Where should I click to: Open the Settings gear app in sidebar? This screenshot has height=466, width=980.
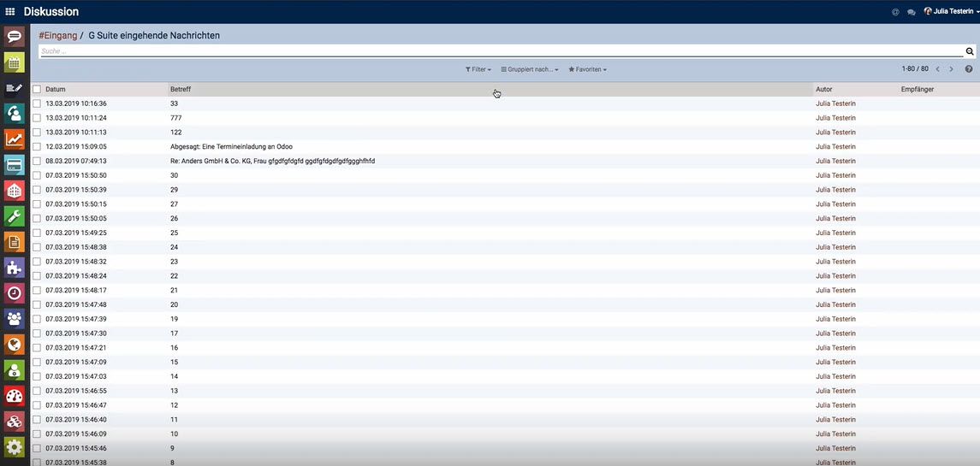point(15,446)
